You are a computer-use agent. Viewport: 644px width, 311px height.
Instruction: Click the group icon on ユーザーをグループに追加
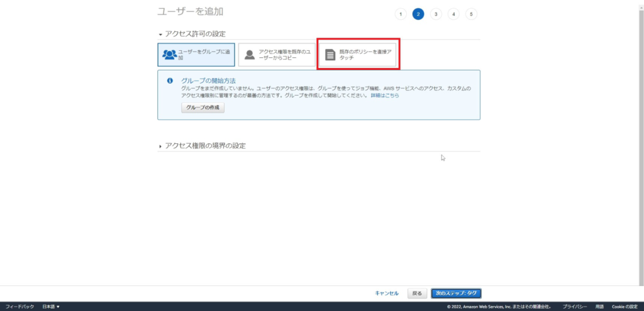click(x=169, y=55)
